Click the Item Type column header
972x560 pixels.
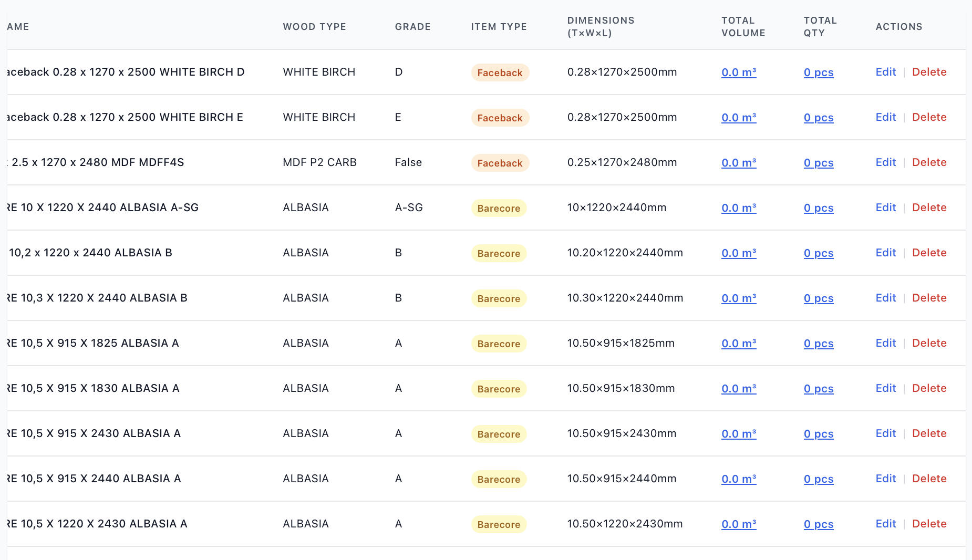tap(499, 27)
